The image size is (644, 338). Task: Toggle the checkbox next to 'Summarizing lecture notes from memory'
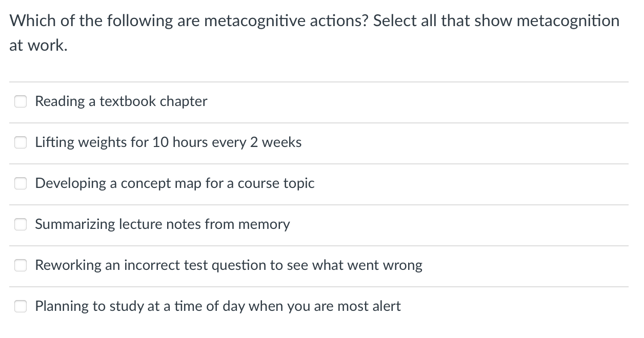pos(20,224)
